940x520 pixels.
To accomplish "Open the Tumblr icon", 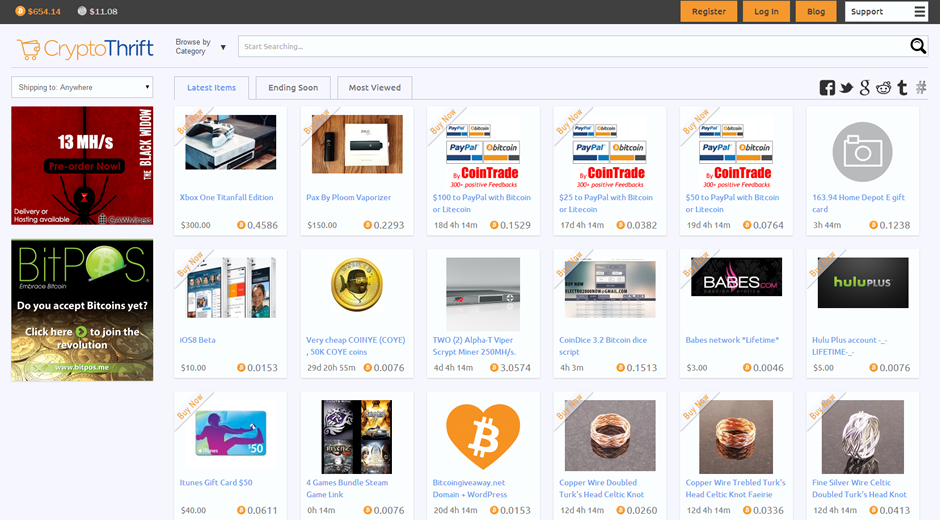I will coord(902,88).
